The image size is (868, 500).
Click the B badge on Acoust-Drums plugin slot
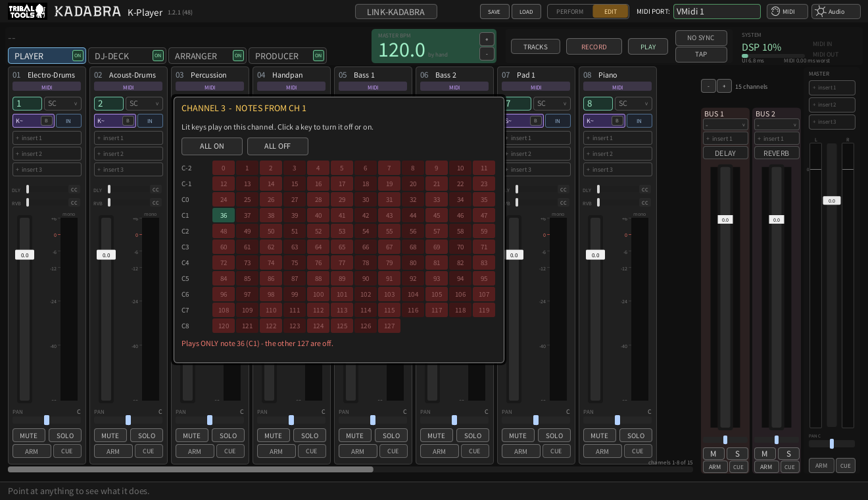128,120
